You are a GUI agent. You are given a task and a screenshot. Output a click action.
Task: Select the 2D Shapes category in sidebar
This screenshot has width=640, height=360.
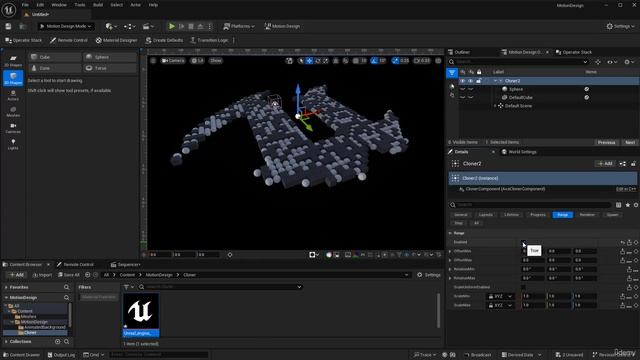(13, 61)
